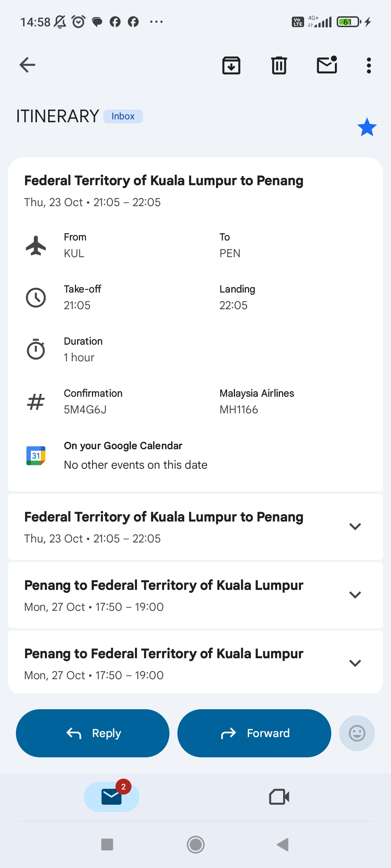391x868 pixels.
Task: Expand first Kuala Lumpur to Penang collapsed card
Action: pos(355,527)
